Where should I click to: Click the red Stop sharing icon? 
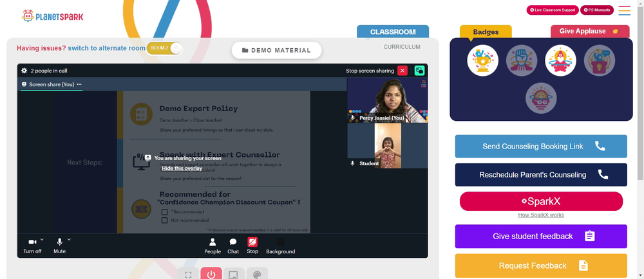[252, 242]
